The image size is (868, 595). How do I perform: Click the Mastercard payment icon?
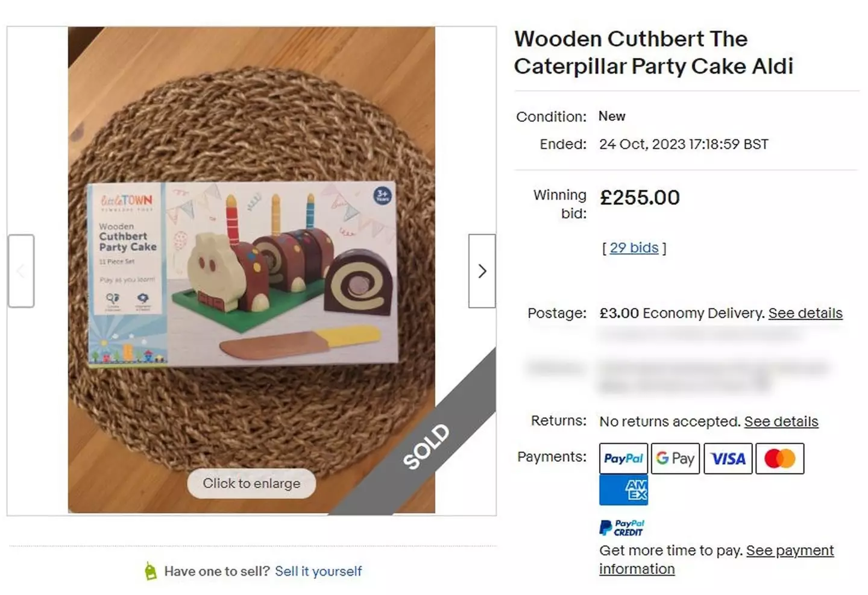point(779,458)
